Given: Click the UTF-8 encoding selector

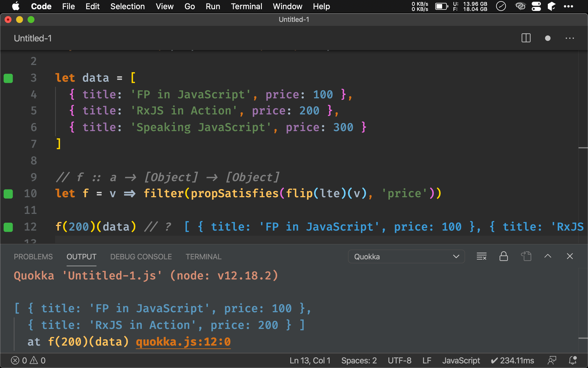Looking at the screenshot, I should pyautogui.click(x=399, y=361).
